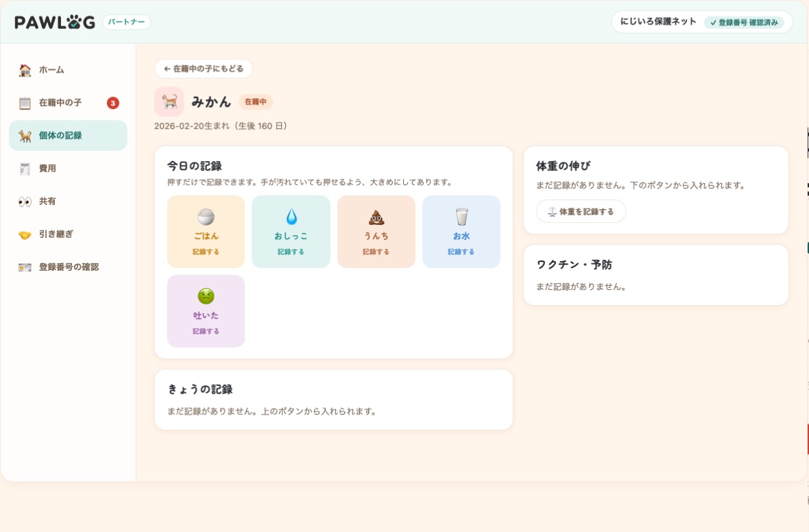
Task: Click the birth date 2026-02-20生まれ text
Action: pyautogui.click(x=191, y=126)
